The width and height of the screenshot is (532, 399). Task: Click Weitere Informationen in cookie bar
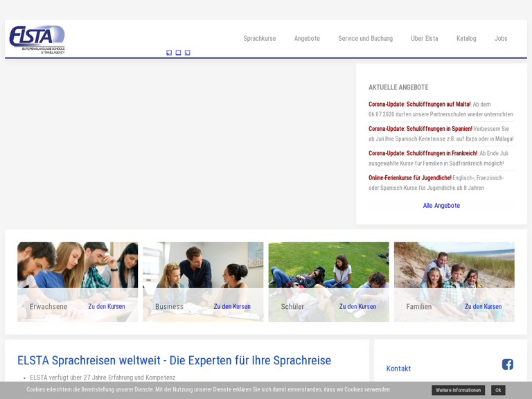(458, 390)
